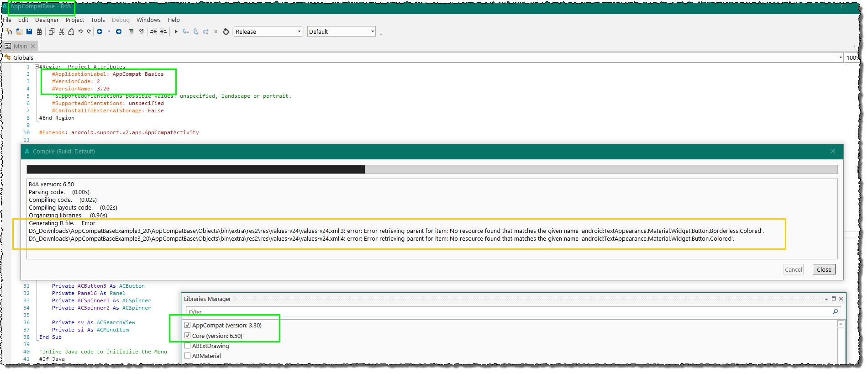This screenshot has width=868, height=374.
Task: Click the Cut scissors icon
Action: (62, 32)
